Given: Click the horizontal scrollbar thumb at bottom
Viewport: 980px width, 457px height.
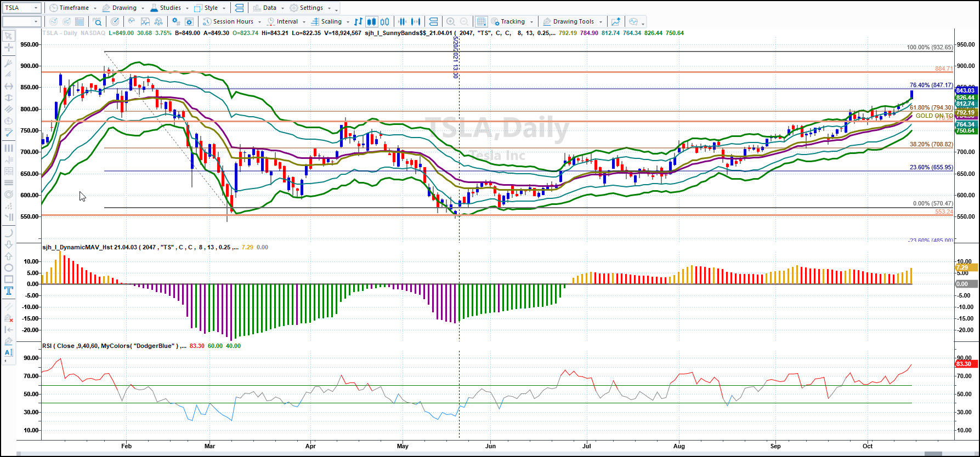Looking at the screenshot, I should coord(933,454).
